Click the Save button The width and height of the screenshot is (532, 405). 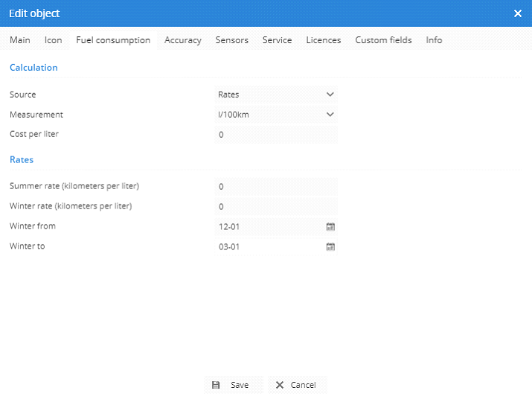click(x=232, y=385)
